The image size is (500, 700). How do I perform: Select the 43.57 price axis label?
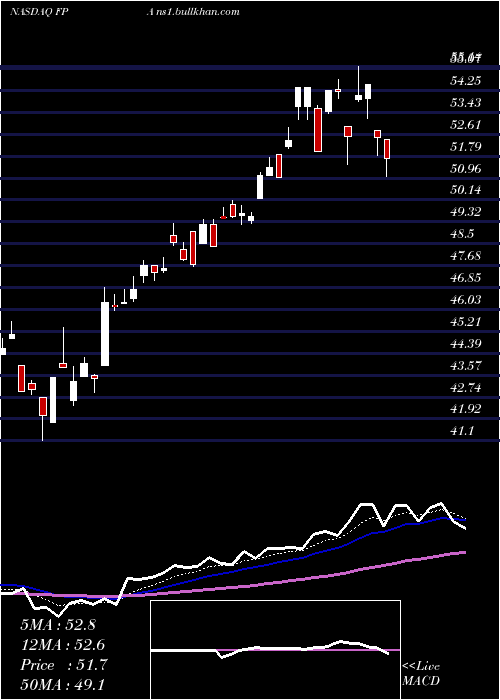[x=466, y=366]
